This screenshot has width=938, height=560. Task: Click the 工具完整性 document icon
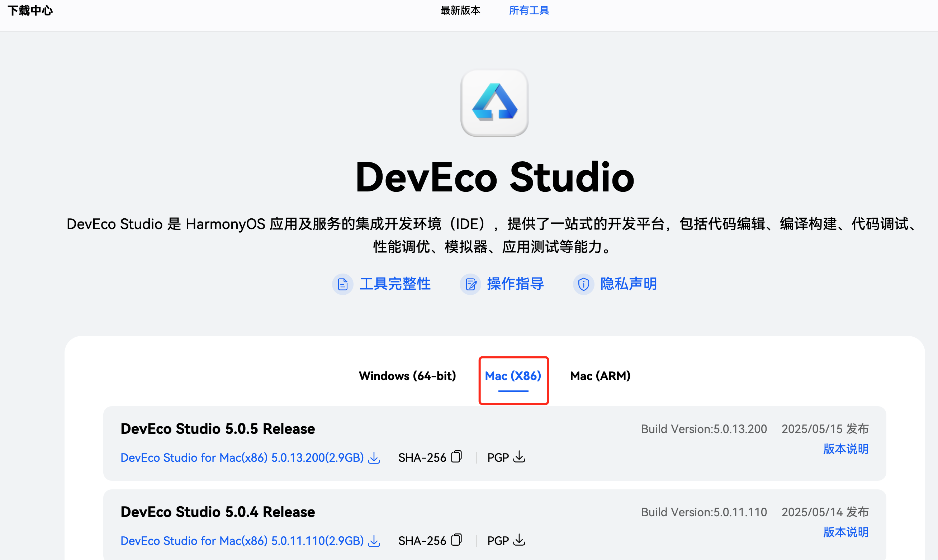(x=342, y=284)
